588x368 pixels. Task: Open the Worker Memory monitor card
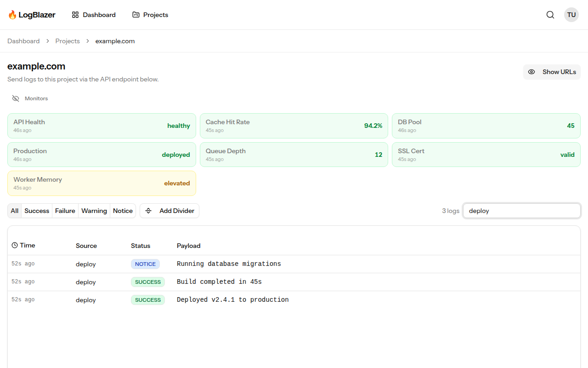102,183
